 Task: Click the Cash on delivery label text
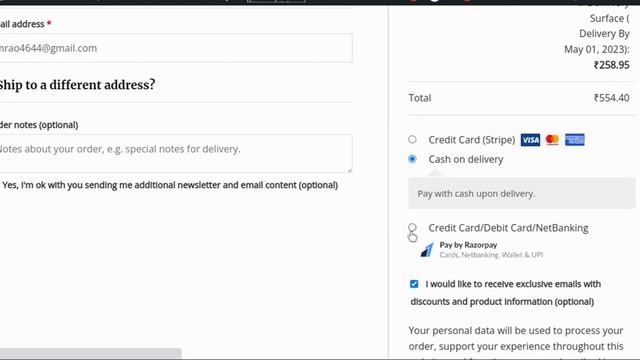pyautogui.click(x=466, y=159)
